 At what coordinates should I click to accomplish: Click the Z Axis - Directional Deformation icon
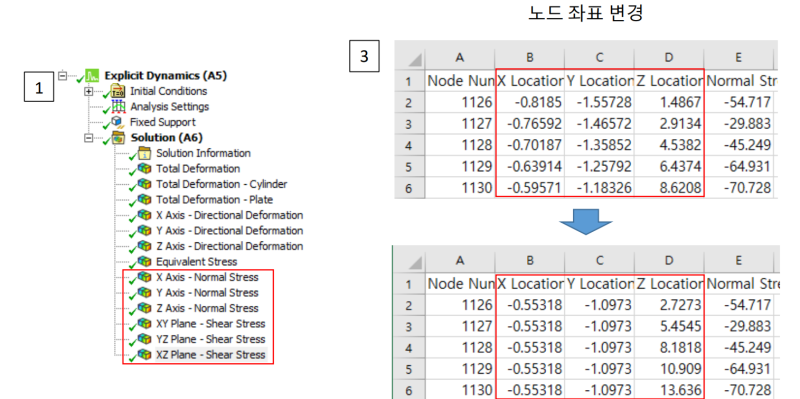point(144,246)
